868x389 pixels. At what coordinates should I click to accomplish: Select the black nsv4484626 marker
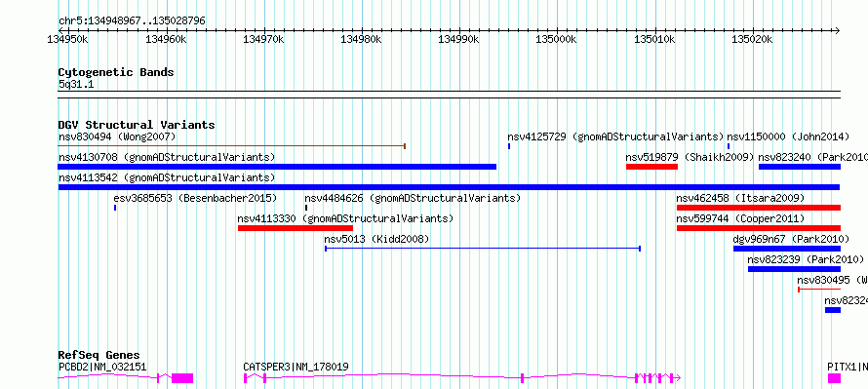click(305, 208)
